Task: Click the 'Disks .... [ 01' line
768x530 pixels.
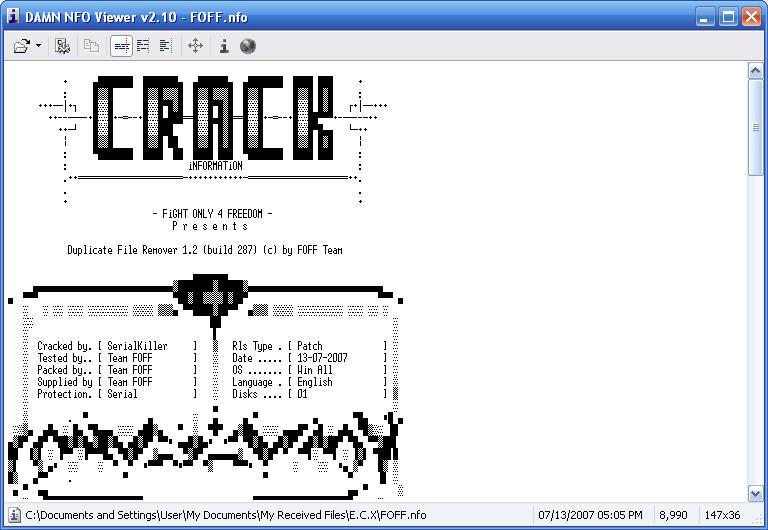Action: point(309,394)
